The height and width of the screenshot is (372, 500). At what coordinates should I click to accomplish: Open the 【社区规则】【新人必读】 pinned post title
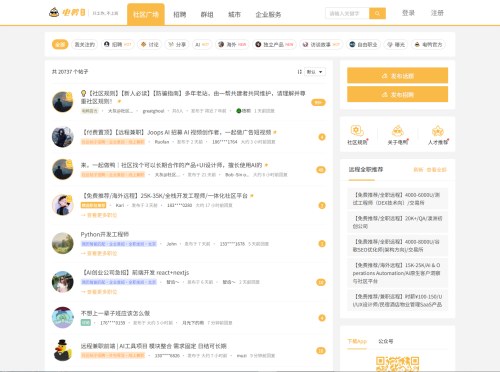click(193, 97)
